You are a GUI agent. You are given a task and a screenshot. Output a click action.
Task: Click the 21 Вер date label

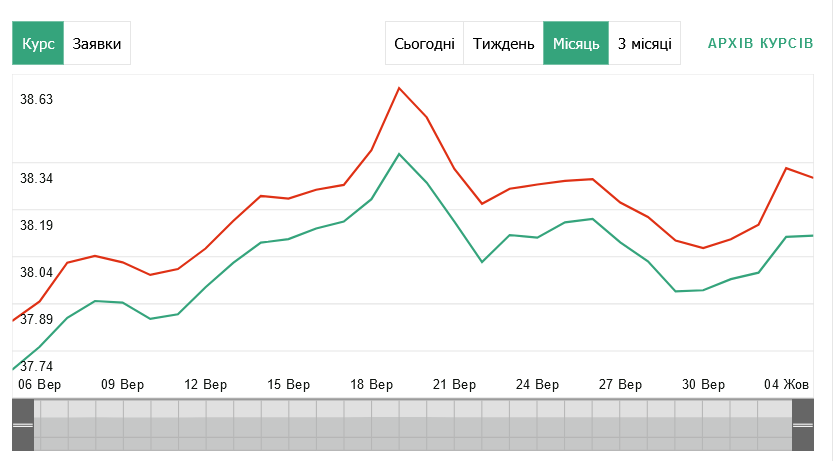[x=455, y=384]
